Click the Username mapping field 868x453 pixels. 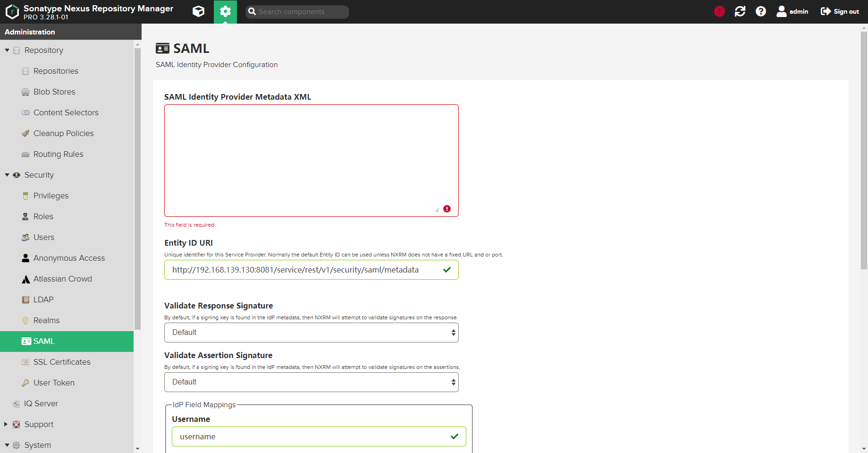(x=319, y=436)
